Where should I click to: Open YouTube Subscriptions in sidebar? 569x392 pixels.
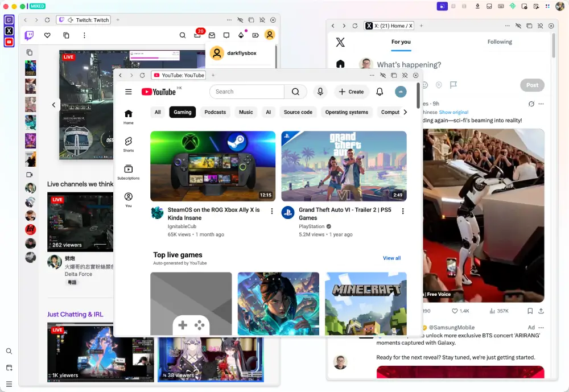pyautogui.click(x=129, y=172)
